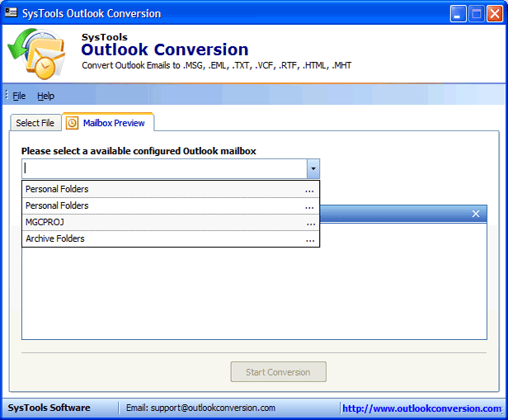This screenshot has width=508, height=420.
Task: Click the ellipsis beside MGCPROJ
Action: (310, 223)
